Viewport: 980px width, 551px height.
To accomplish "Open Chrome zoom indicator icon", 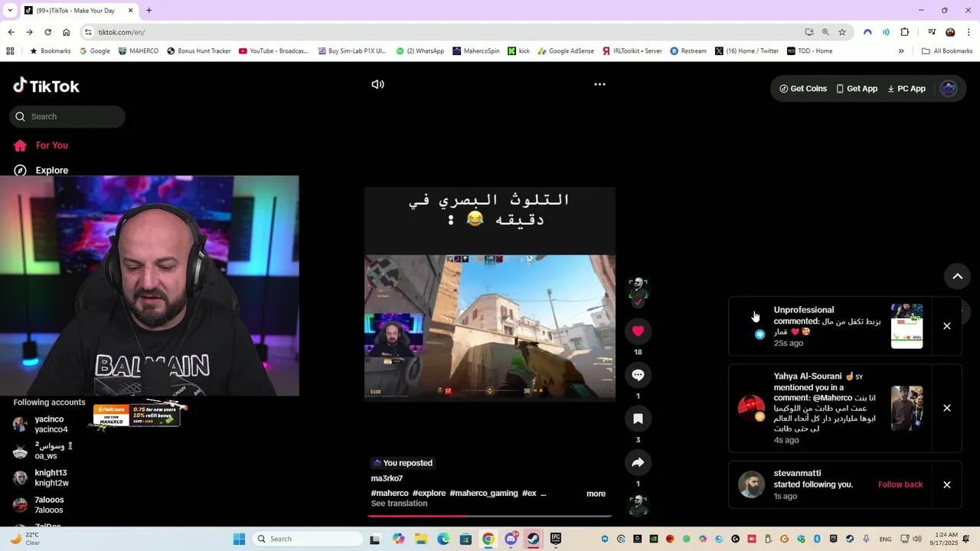I will 825,32.
